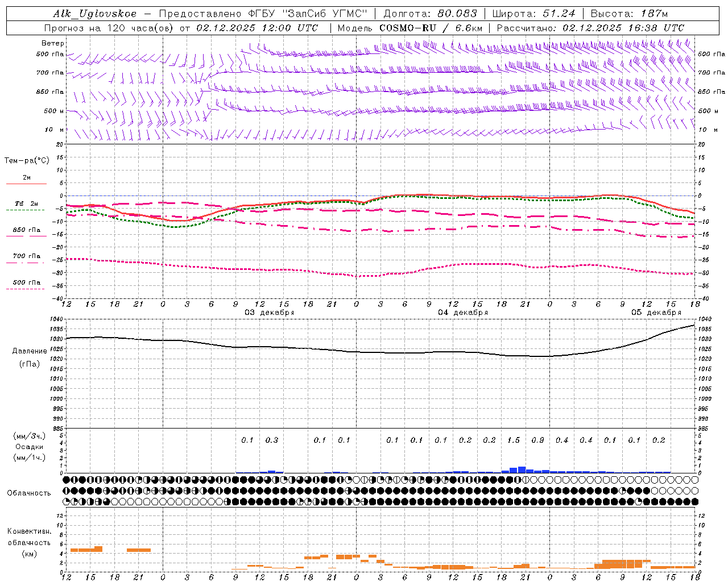728x582 pixels.
Task: Click the '05 декабря' date label
Action: pos(656,313)
